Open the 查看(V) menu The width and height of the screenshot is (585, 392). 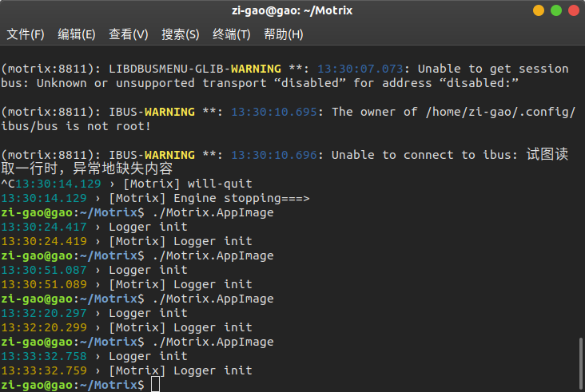click(x=129, y=34)
